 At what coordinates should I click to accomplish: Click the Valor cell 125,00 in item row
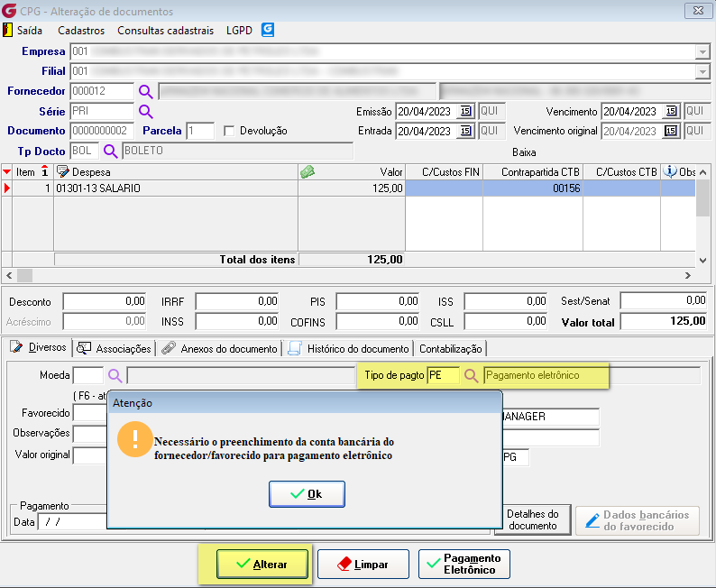[x=352, y=188]
